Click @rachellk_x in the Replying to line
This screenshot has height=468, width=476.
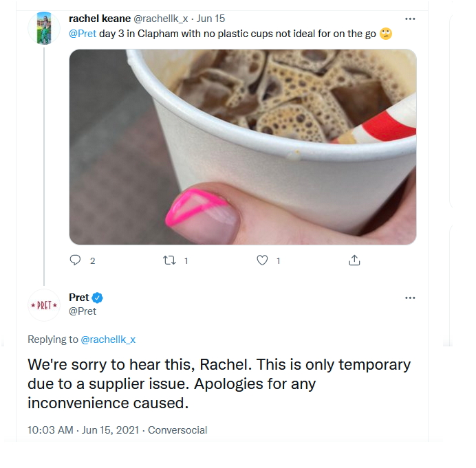tap(108, 339)
